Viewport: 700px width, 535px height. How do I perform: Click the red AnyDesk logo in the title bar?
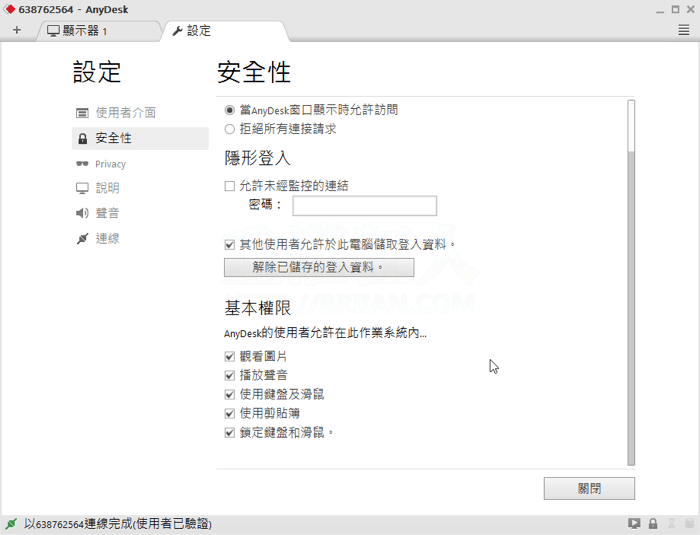pyautogui.click(x=9, y=9)
